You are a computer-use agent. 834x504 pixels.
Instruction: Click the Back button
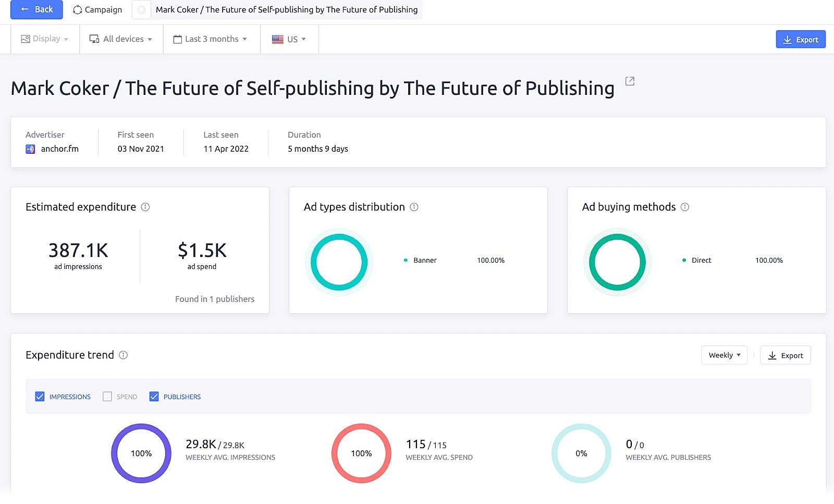(x=36, y=9)
